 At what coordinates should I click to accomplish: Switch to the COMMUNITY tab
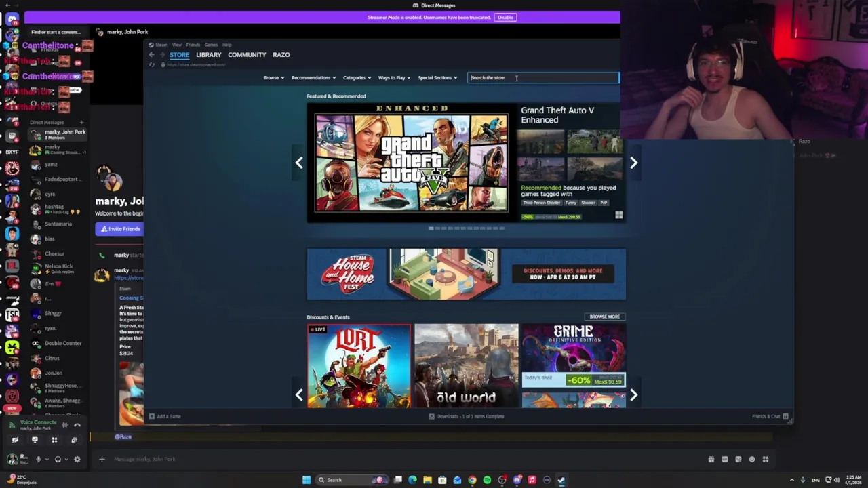click(247, 55)
